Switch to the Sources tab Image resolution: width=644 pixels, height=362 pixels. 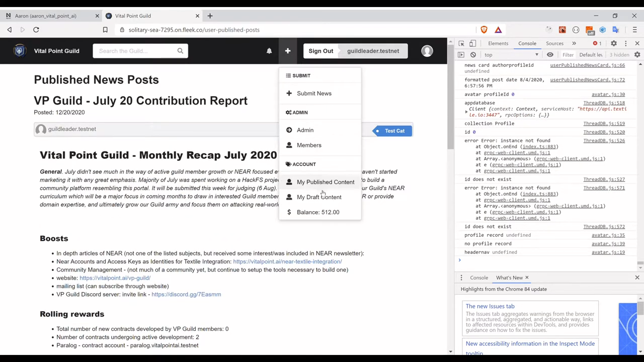pos(554,43)
